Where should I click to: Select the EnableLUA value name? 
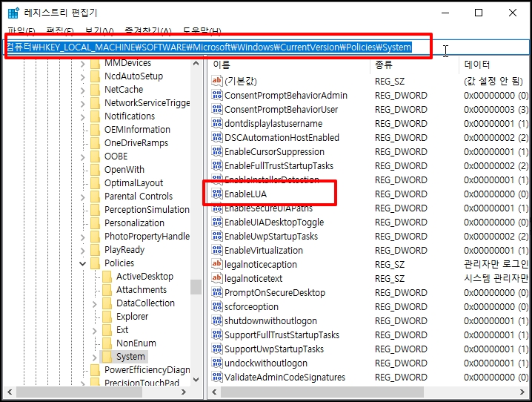(246, 194)
